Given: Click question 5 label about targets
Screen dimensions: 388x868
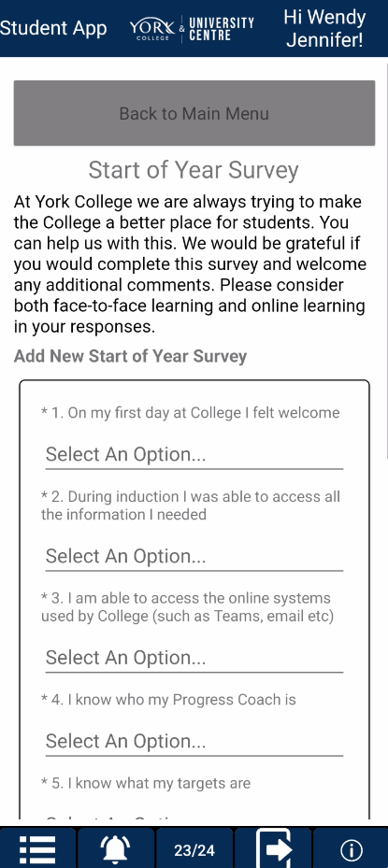Looking at the screenshot, I should point(146,783).
